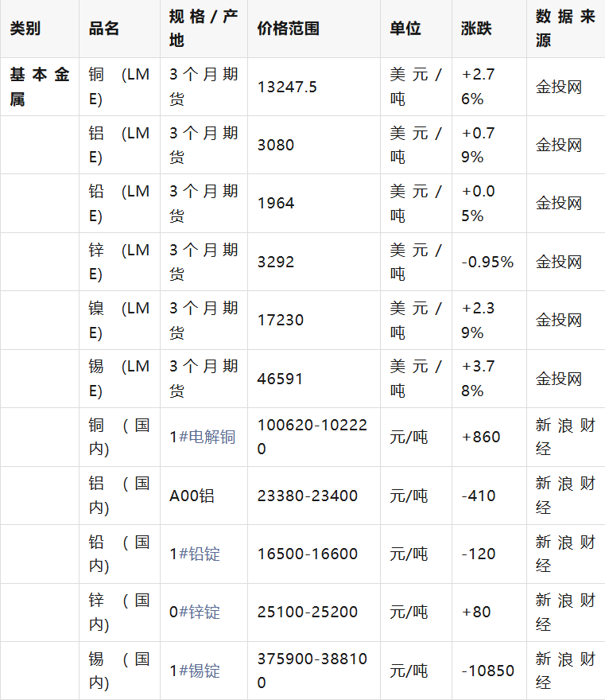The height and width of the screenshot is (700, 605).
Task: Select the 品名 column header
Action: click(x=104, y=29)
